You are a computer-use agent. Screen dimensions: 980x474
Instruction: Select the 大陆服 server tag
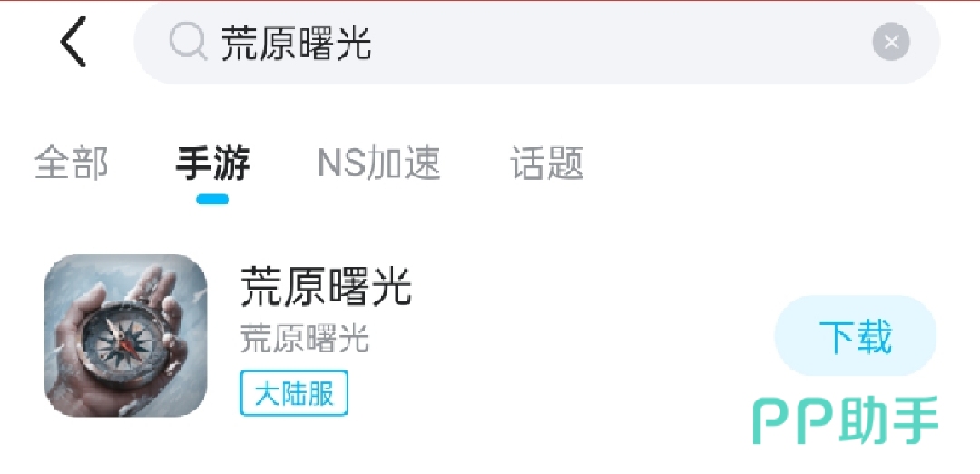click(x=294, y=393)
